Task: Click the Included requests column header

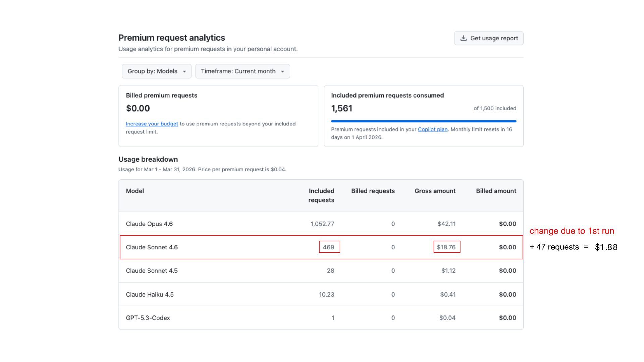Action: tap(321, 195)
